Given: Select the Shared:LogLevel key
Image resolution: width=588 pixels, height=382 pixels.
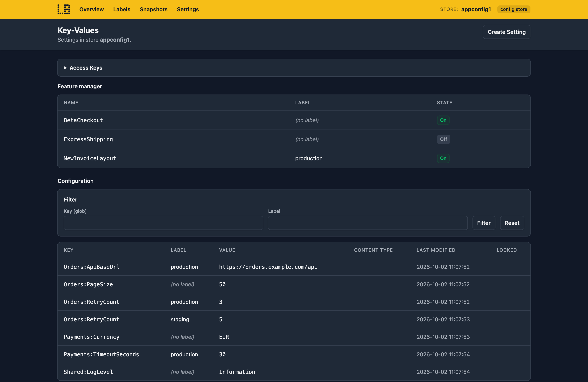Looking at the screenshot, I should [88, 372].
